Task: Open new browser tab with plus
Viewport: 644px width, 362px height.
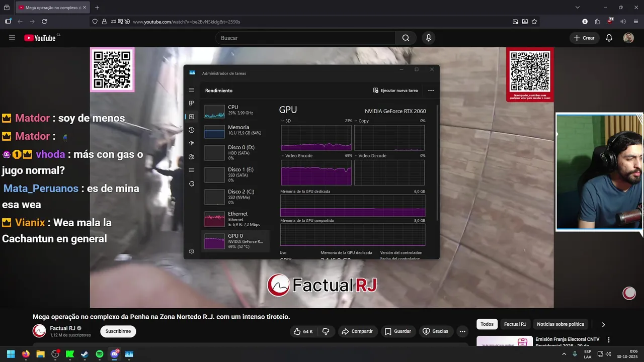Action: (x=97, y=8)
